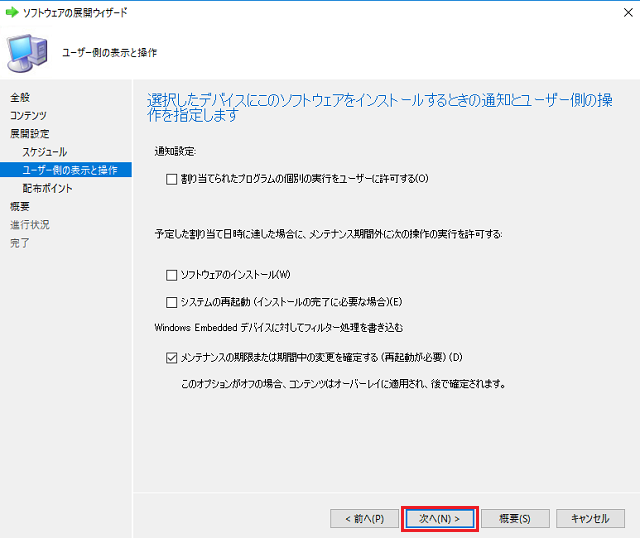This screenshot has height=538, width=640.
Task: Click the blue page heading text
Action: coord(380,107)
